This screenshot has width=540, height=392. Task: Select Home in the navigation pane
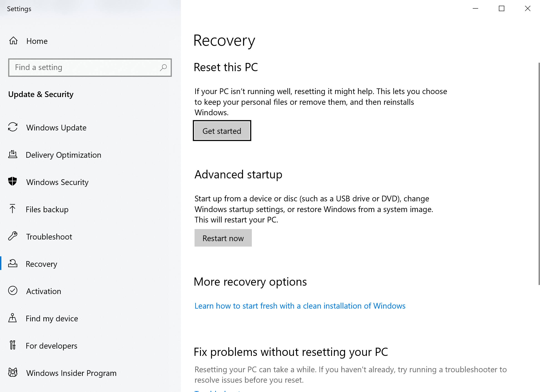[37, 41]
